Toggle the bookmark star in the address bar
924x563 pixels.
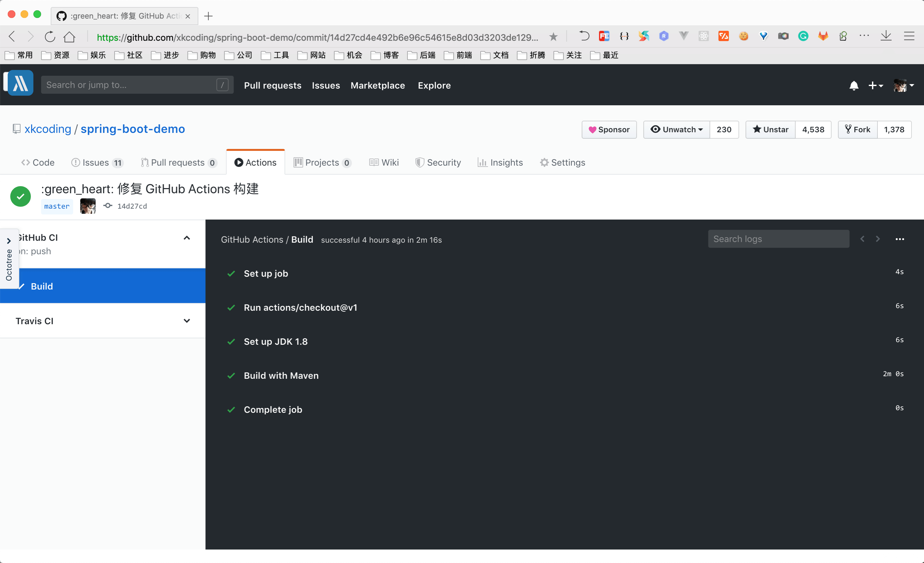coord(554,37)
